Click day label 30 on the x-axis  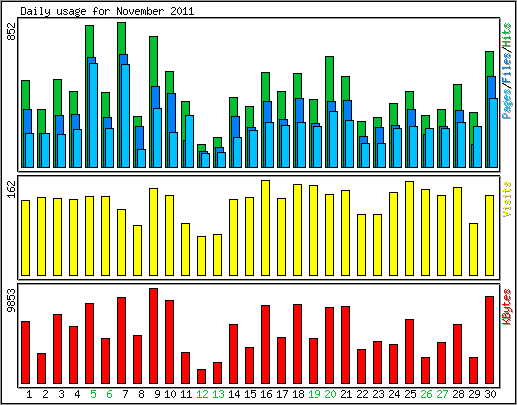(490, 394)
